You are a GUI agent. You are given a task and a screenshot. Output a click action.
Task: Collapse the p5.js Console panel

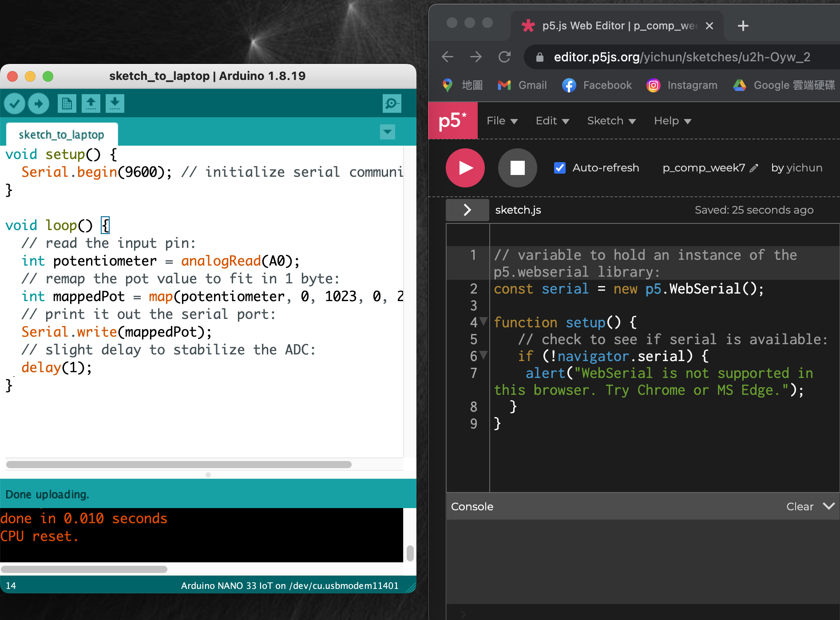(828, 506)
